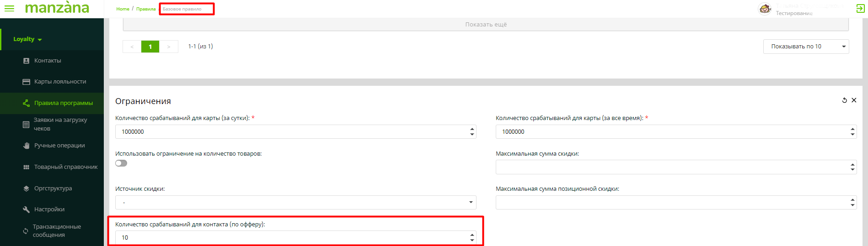Viewport: 868px width, 246px height.
Task: Click the logout icon in header
Action: point(860,9)
